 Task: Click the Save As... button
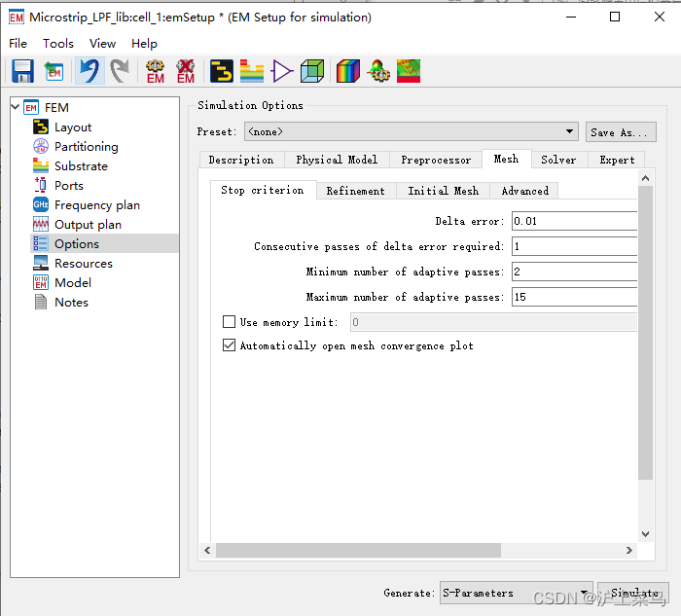click(x=621, y=132)
